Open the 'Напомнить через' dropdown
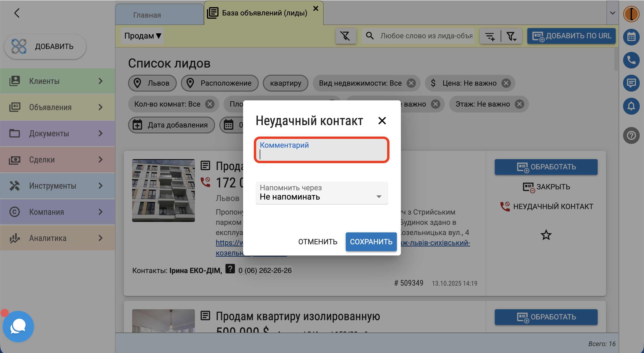Viewport: 644px width, 353px height. click(322, 193)
